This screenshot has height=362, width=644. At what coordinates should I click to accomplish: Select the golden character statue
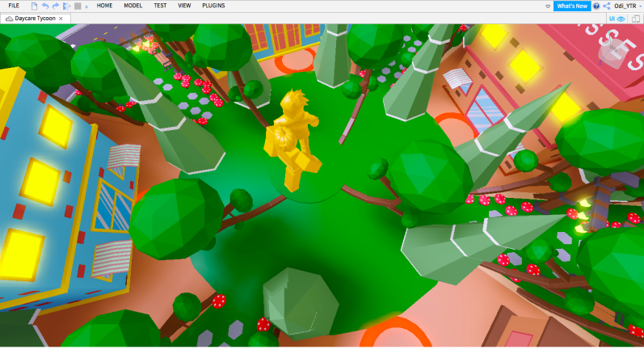tap(293, 140)
